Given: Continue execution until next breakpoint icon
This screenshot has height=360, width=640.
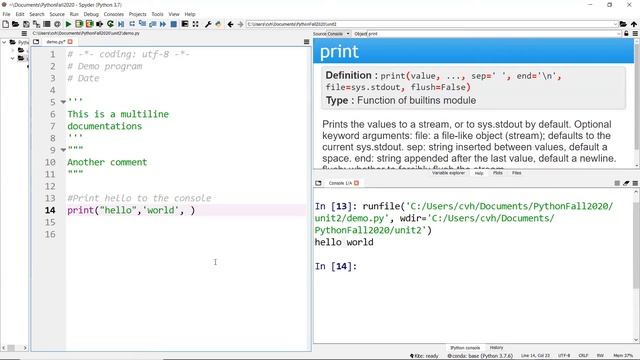Looking at the screenshot, I should coord(163,24).
